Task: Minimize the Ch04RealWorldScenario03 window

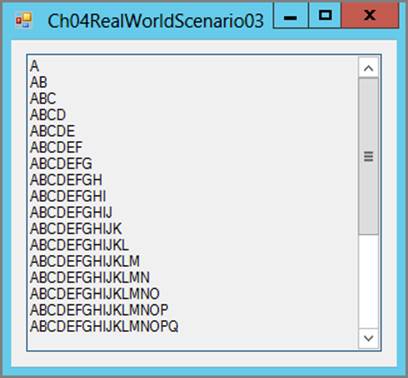Action: click(291, 16)
